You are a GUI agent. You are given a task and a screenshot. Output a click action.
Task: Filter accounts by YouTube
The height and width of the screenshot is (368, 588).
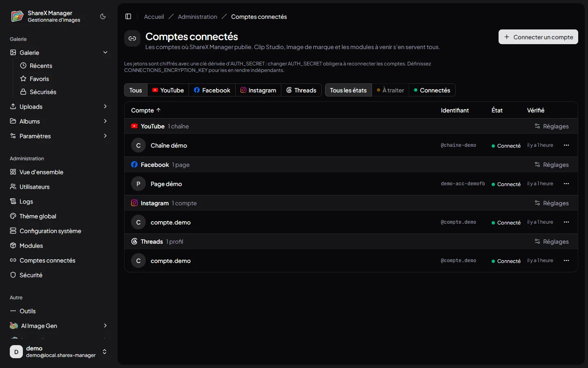[168, 90]
